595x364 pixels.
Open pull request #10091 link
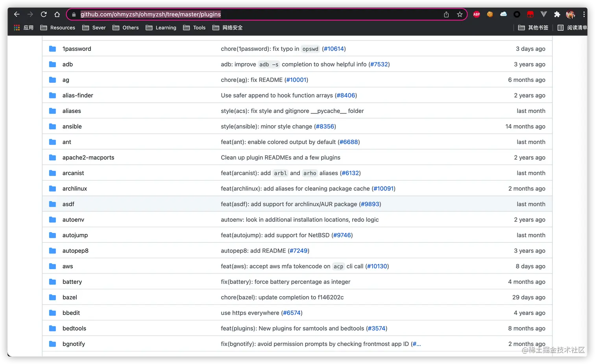coord(384,188)
